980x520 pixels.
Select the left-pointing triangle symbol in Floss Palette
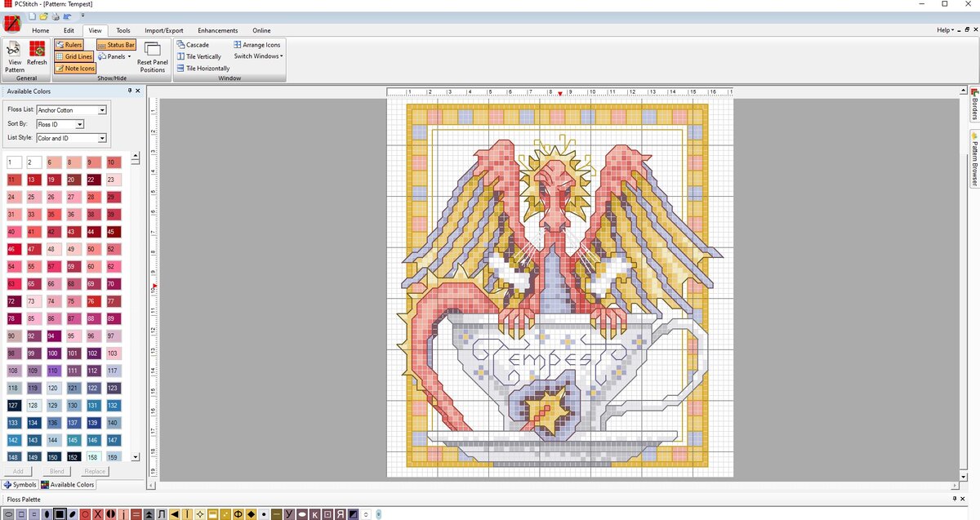pyautogui.click(x=175, y=514)
